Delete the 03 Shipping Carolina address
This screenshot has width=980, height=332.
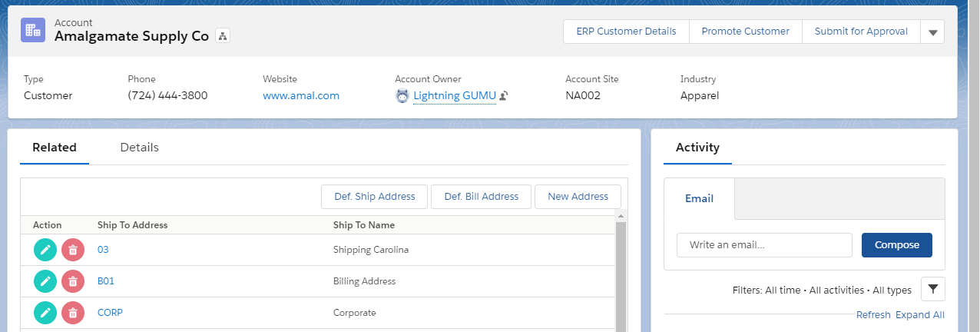pos(73,250)
